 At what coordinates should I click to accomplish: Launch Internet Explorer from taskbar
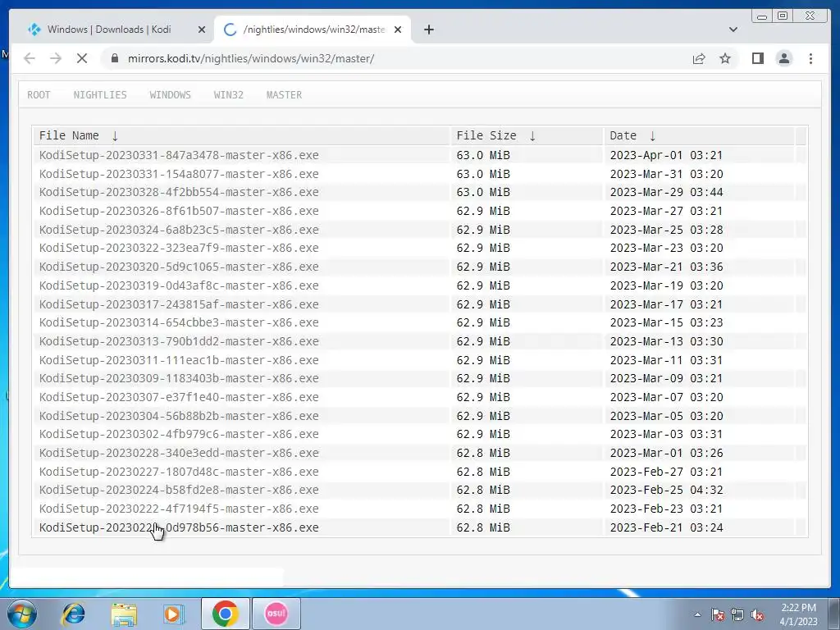click(73, 614)
